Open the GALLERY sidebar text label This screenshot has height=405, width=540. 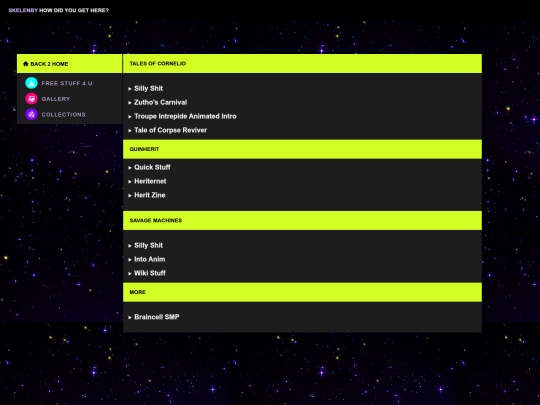(x=56, y=99)
